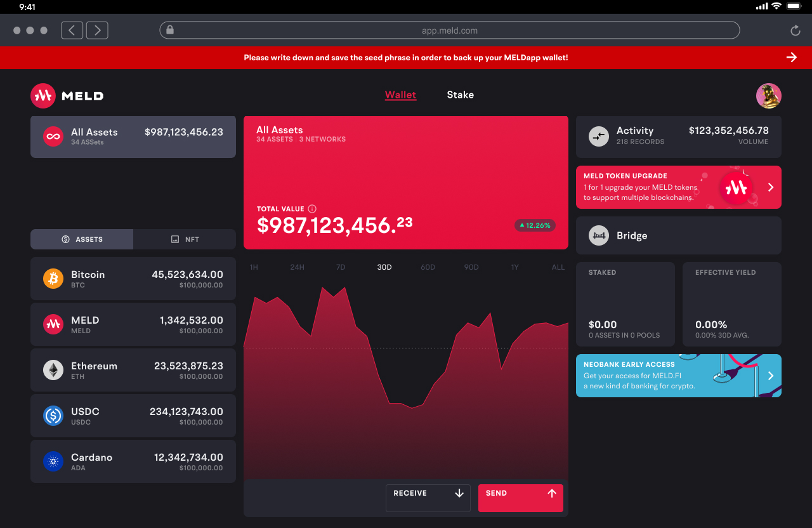Reload the page with refresh icon

[795, 30]
